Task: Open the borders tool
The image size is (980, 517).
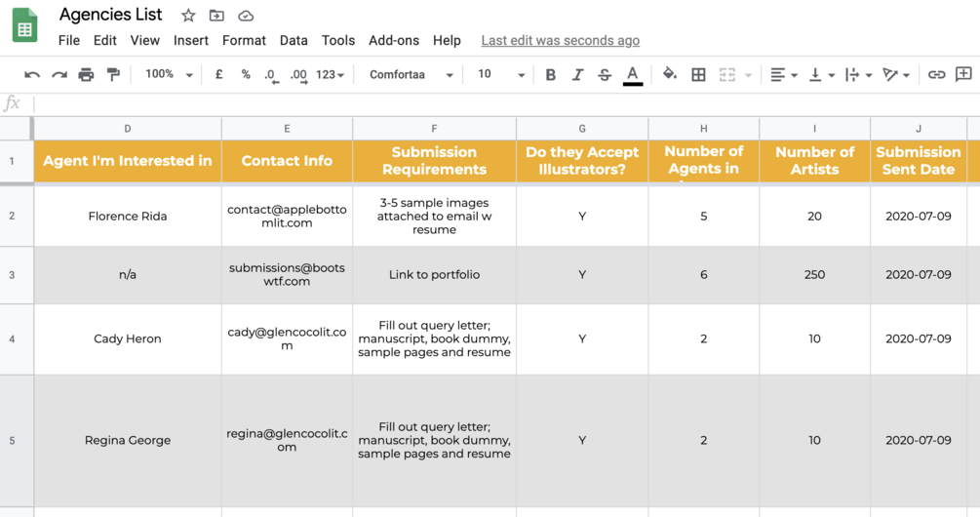Action: click(698, 75)
